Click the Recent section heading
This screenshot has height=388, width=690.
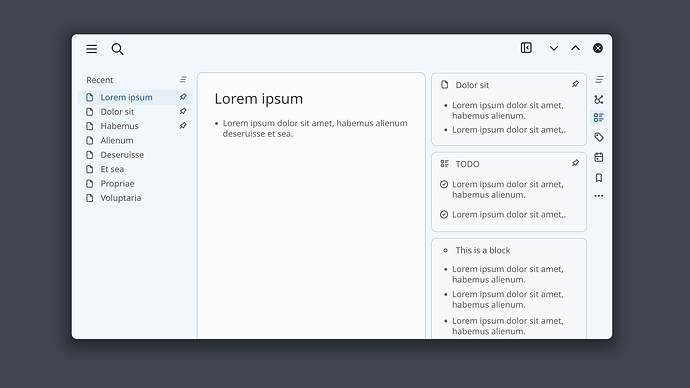coord(99,80)
